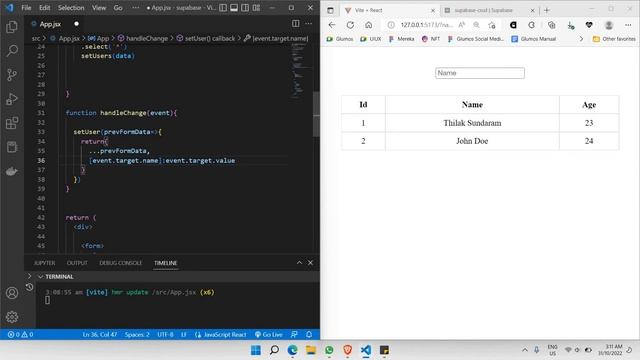Click setUser() callback breadcrumb item

(210, 38)
